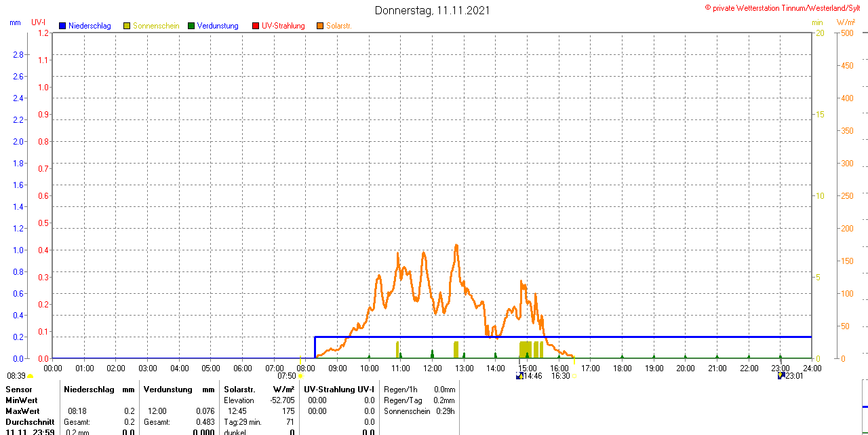Click the moon icon beside 14:46
This screenshot has width=868, height=435.
pos(519,376)
